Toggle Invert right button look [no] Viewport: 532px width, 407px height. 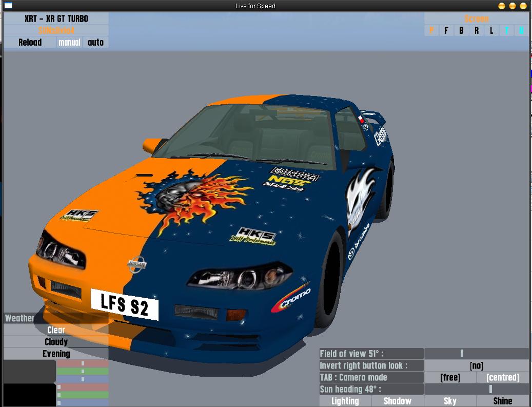coord(477,365)
